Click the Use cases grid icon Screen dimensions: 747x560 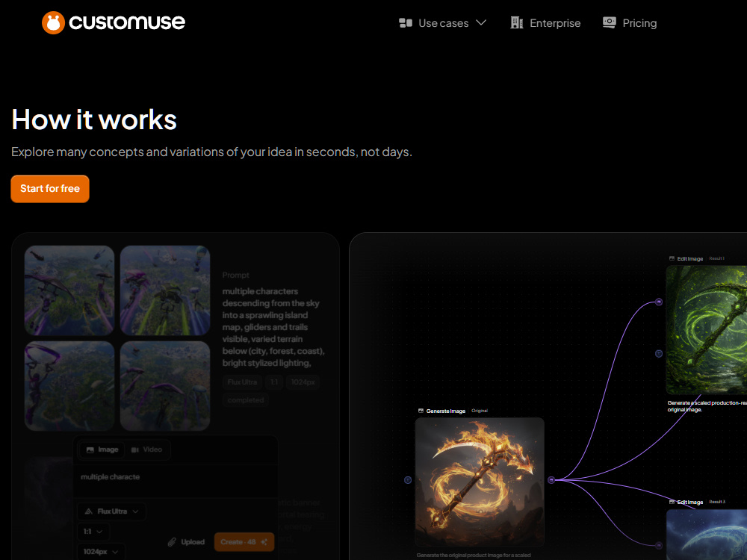[406, 23]
